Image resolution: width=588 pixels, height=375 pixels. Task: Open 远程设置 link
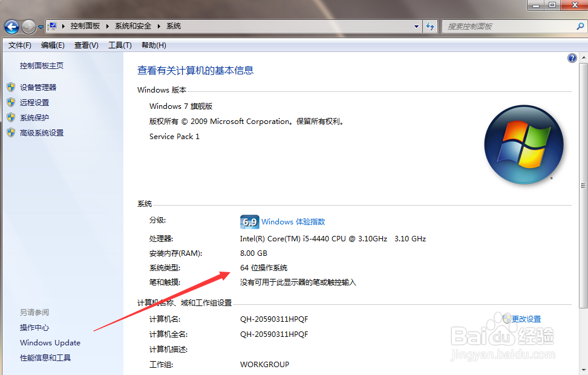[x=34, y=102]
